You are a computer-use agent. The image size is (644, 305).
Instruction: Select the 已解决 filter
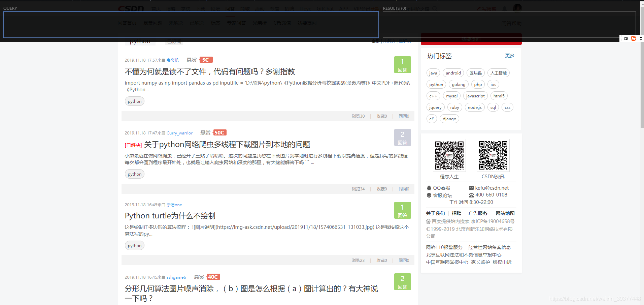pyautogui.click(x=404, y=41)
